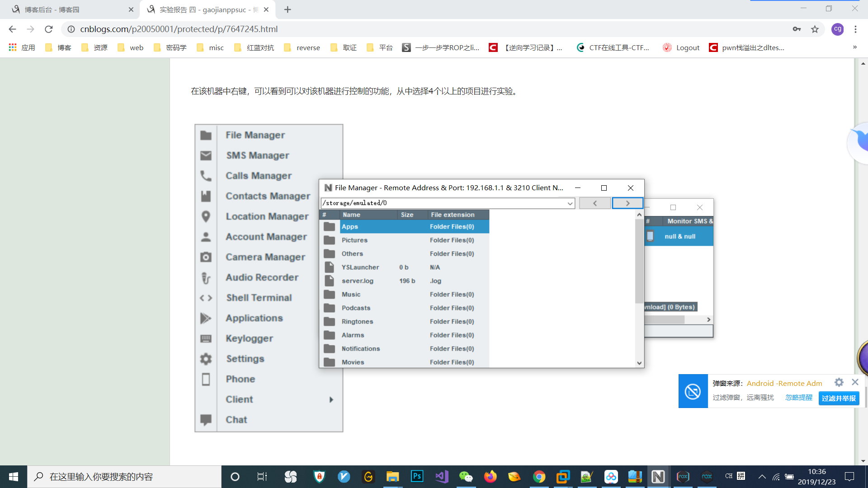Click the Shell Terminal brackets icon

[x=206, y=298]
